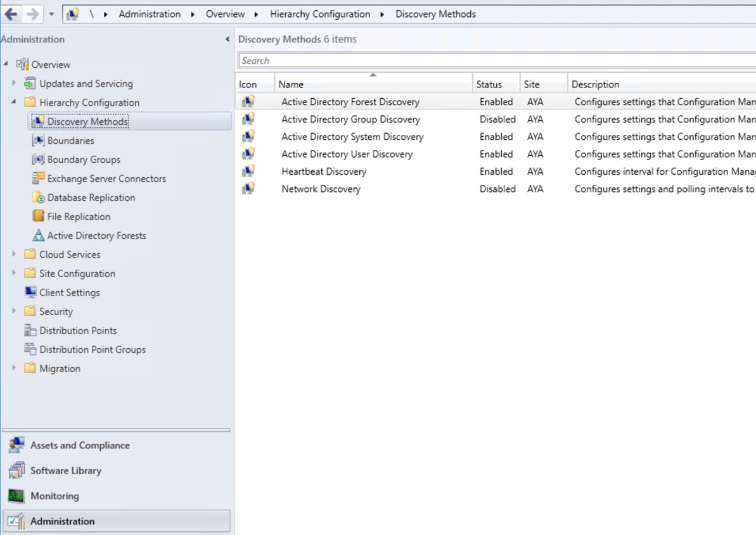Switch to Monitoring workspace
This screenshot has width=756, height=535.
(x=116, y=496)
